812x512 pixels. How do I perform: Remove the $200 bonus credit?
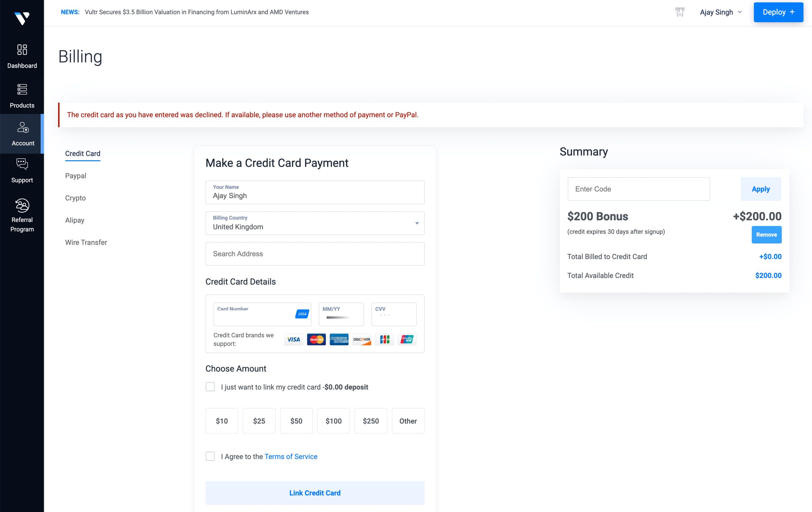coord(766,234)
